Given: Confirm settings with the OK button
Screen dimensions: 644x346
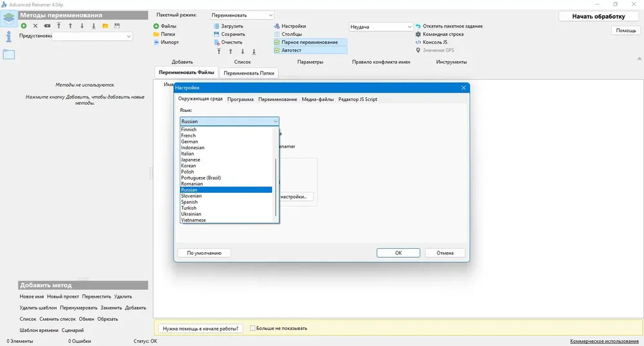Looking at the screenshot, I should tap(399, 253).
